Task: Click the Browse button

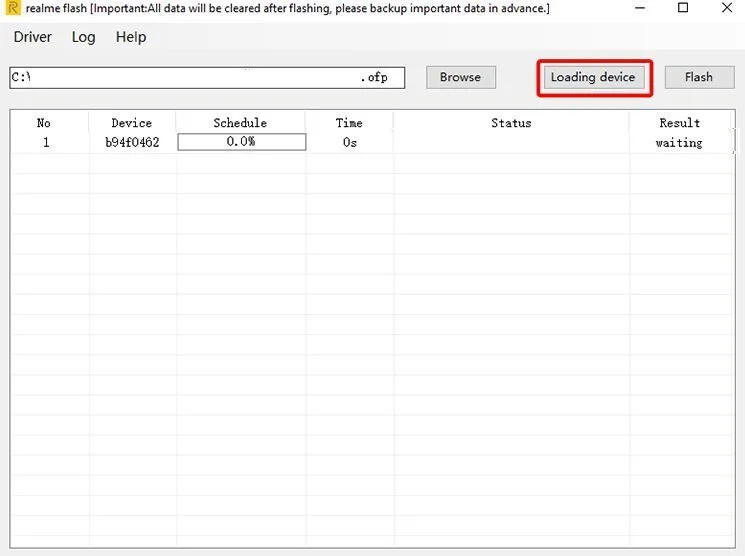Action: [x=460, y=77]
